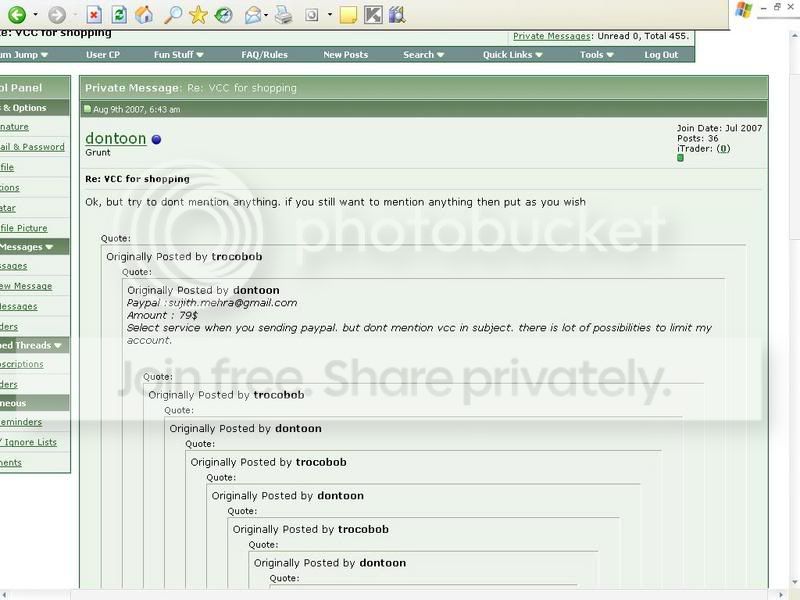Open Edit Profile Picture sidebar link

point(23,228)
